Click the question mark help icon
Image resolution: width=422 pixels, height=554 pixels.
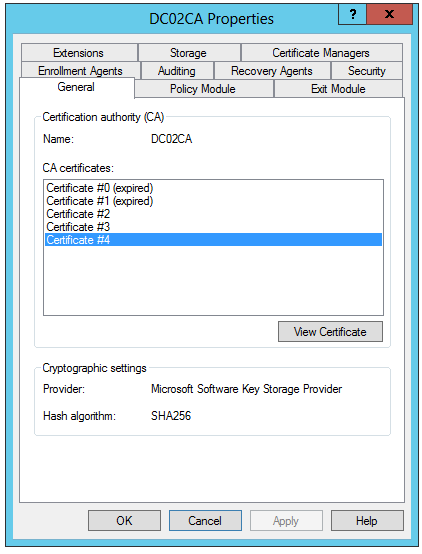tap(352, 14)
